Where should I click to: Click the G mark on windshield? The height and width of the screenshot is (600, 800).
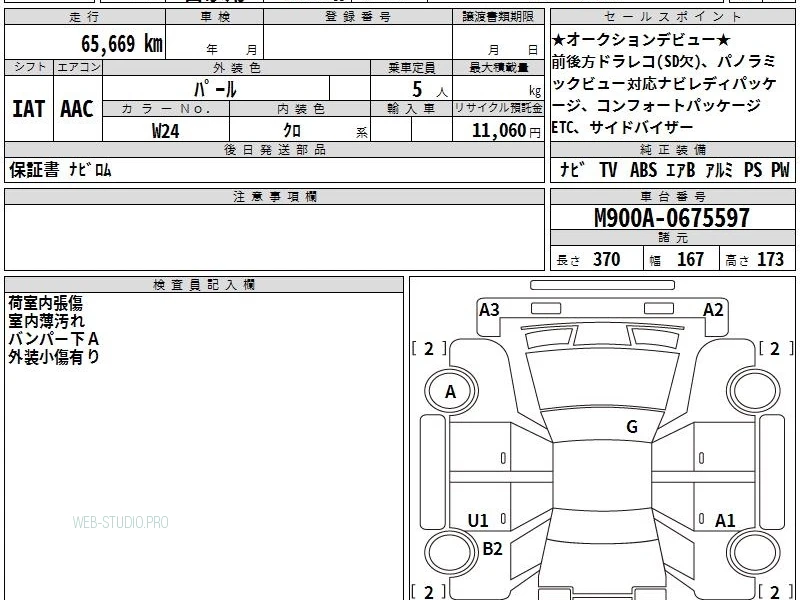tap(632, 427)
